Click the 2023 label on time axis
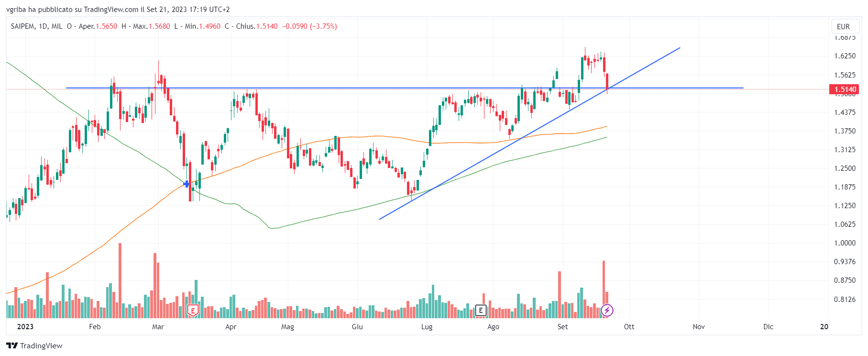 25,327
